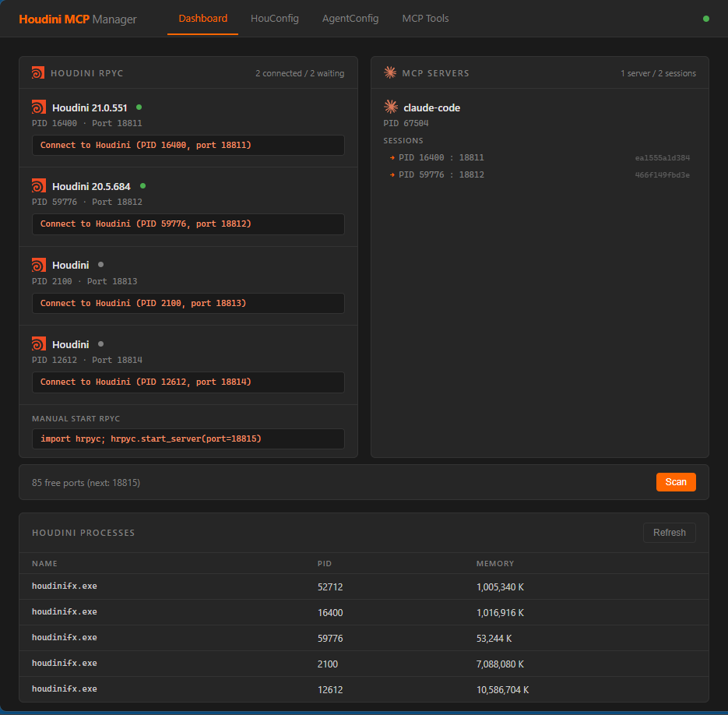Click the Connect to Houdini PID 16400 command box
Viewport: 728px width, 715px height.
click(x=188, y=145)
